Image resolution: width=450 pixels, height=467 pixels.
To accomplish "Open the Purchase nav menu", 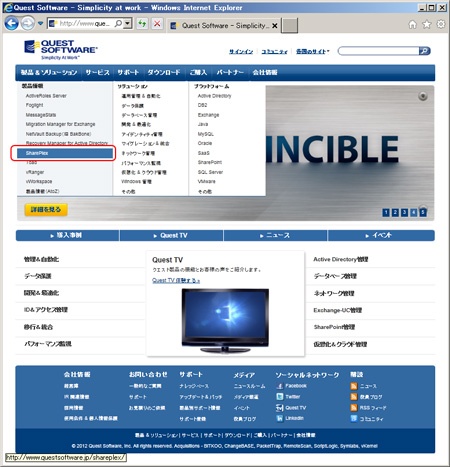I will [198, 72].
